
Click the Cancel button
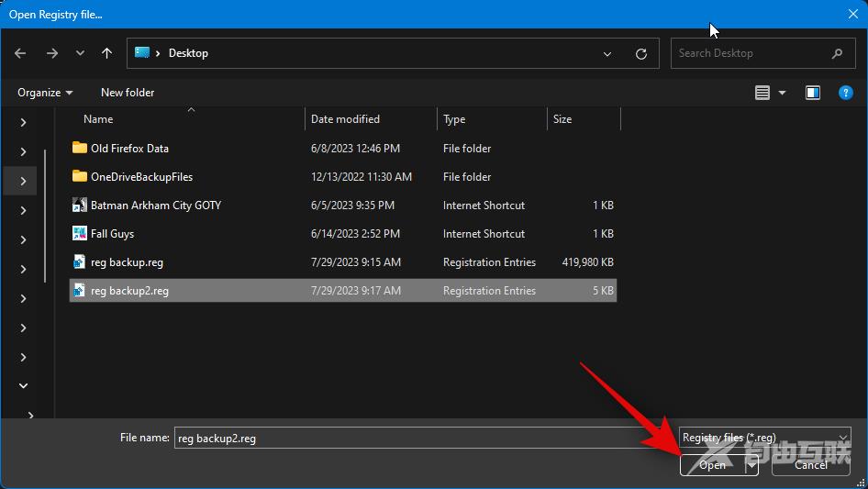(811, 464)
